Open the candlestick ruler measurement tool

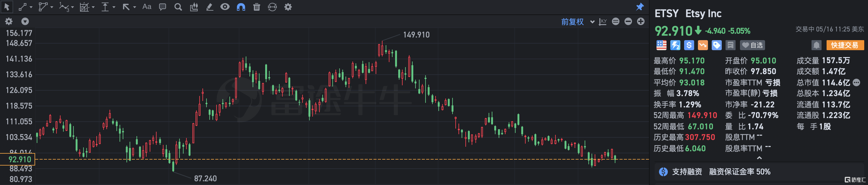point(194,7)
